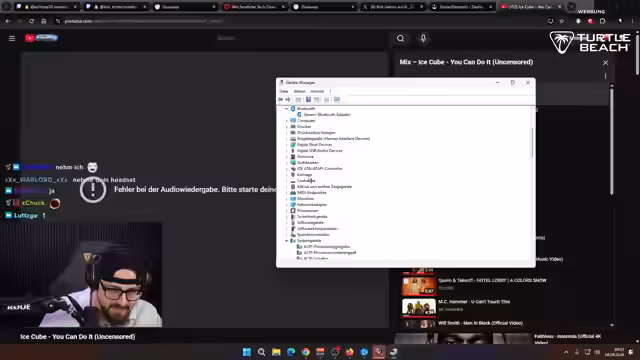Click Device Manager back arrow toolbar icon
This screenshot has width=640, height=360.
[x=281, y=100]
